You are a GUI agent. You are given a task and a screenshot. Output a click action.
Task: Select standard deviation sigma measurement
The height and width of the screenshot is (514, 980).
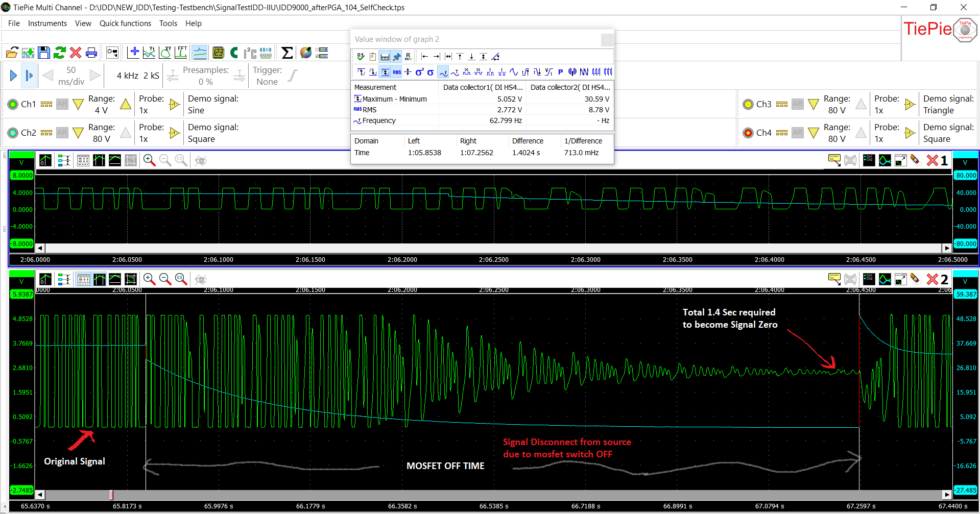[x=431, y=72]
